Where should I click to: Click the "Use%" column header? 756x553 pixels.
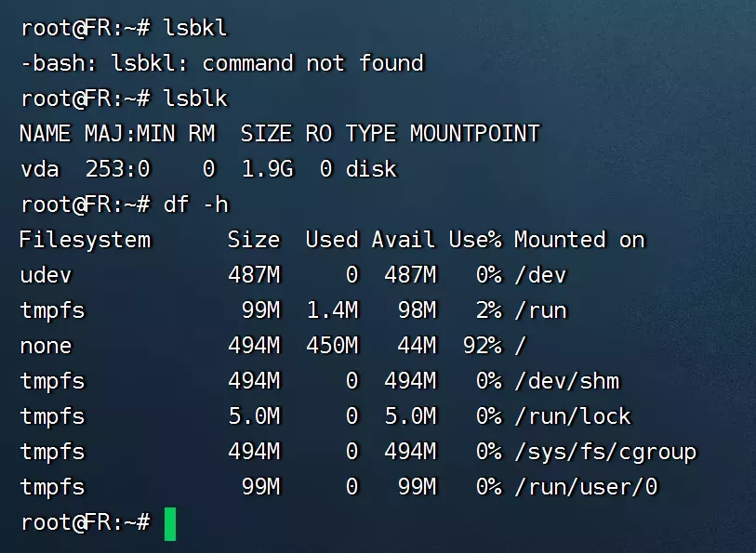tap(474, 240)
